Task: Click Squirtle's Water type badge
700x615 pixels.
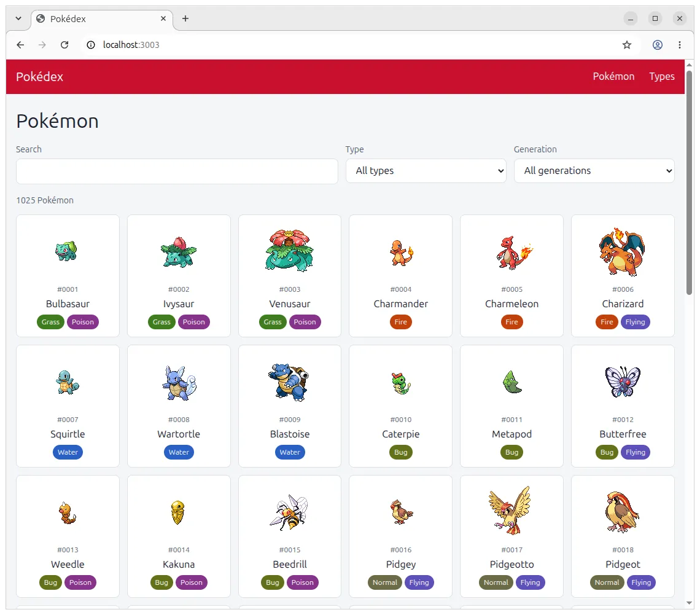Action: click(68, 452)
